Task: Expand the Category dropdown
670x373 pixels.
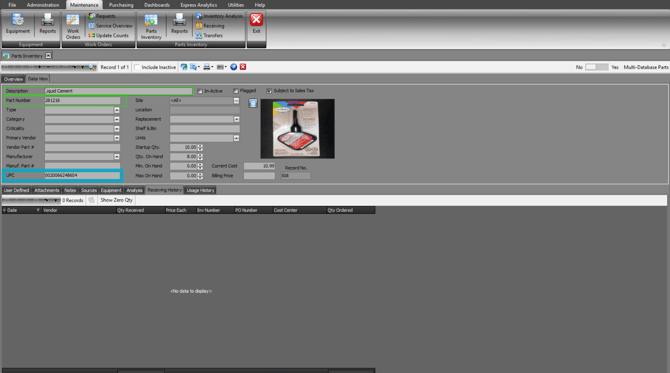Action: pos(117,119)
